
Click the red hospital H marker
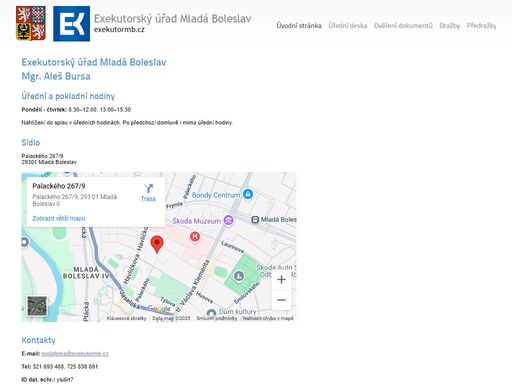click(195, 237)
